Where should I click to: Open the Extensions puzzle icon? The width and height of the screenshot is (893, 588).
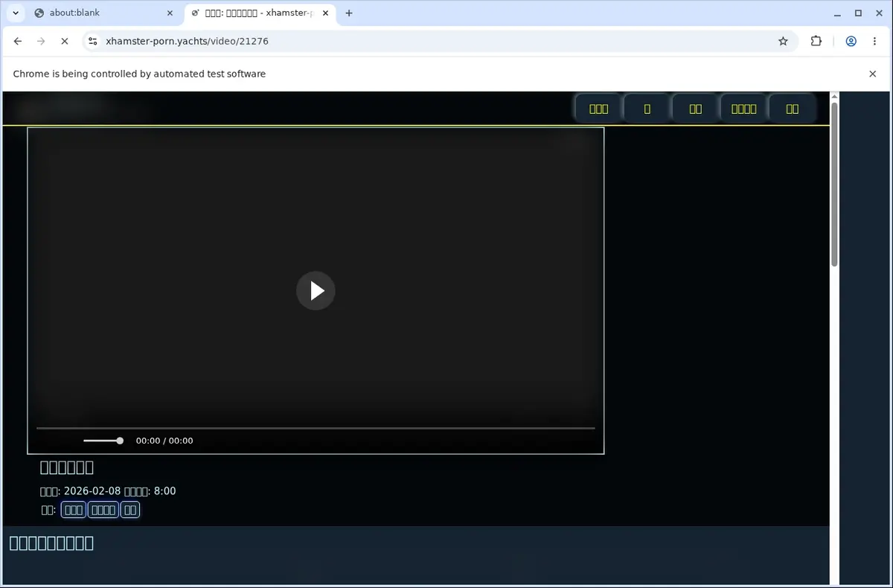tap(816, 42)
